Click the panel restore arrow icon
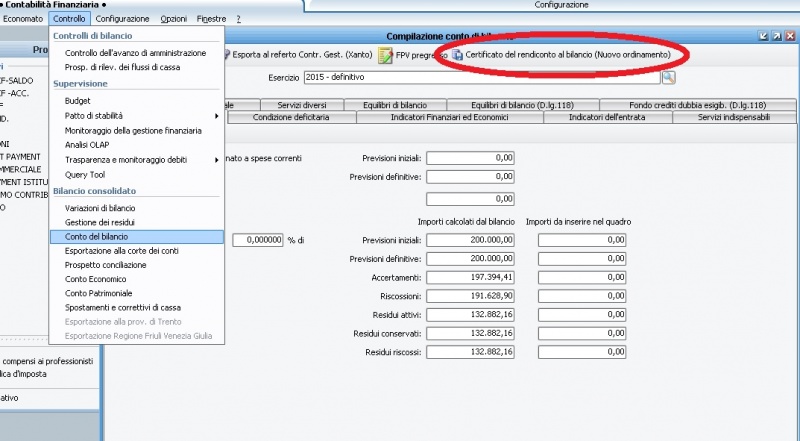Viewport: 800px width, 441px height. (777, 36)
